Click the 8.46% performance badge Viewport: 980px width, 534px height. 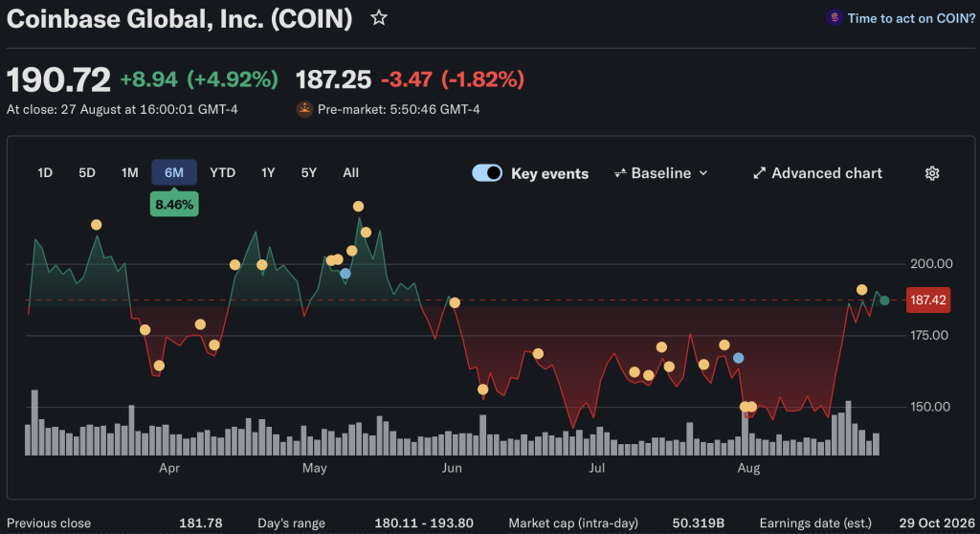[174, 205]
